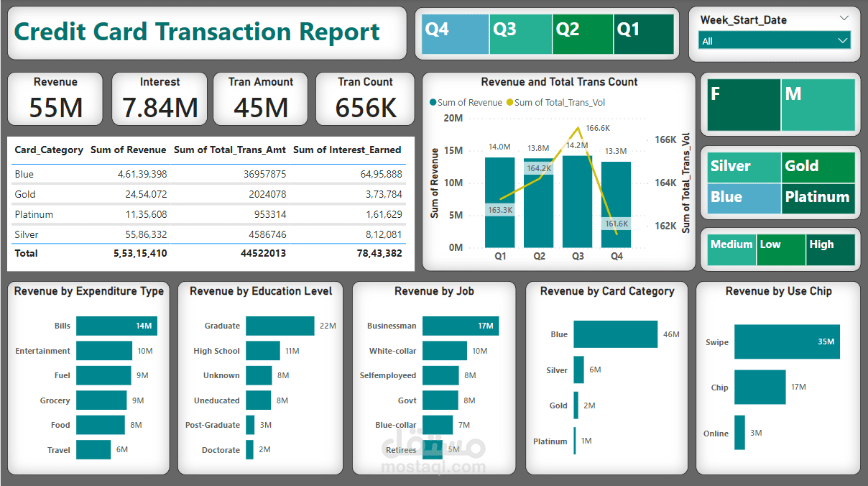Click the Graduate education bar

280,326
